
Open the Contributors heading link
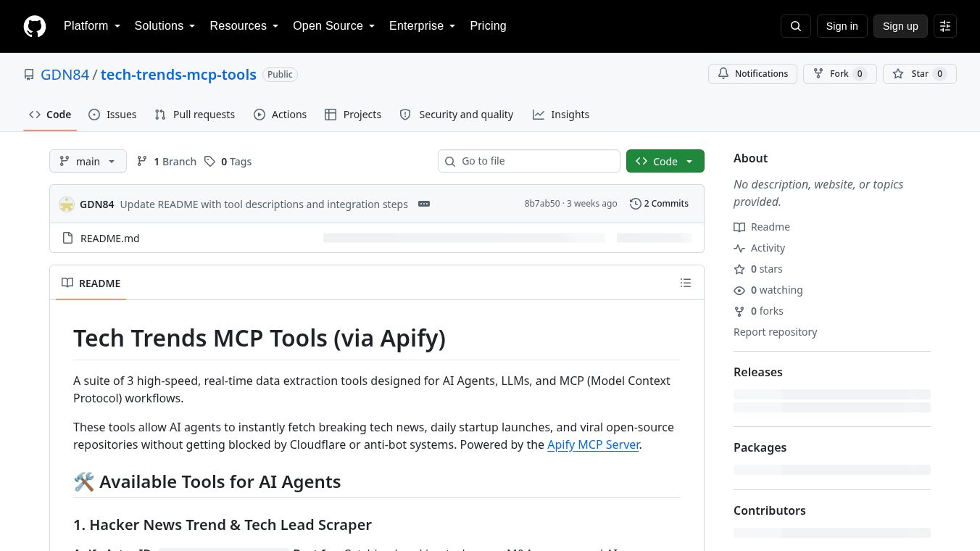[770, 510]
